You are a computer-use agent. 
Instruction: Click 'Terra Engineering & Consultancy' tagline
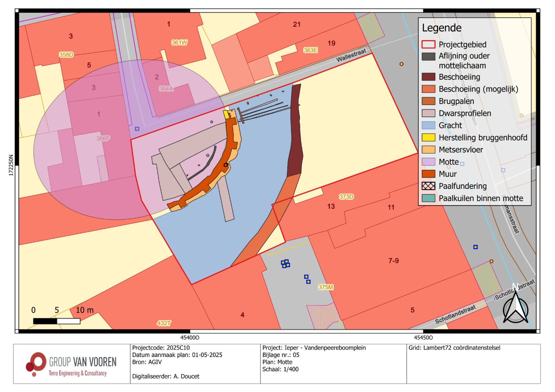click(x=78, y=373)
